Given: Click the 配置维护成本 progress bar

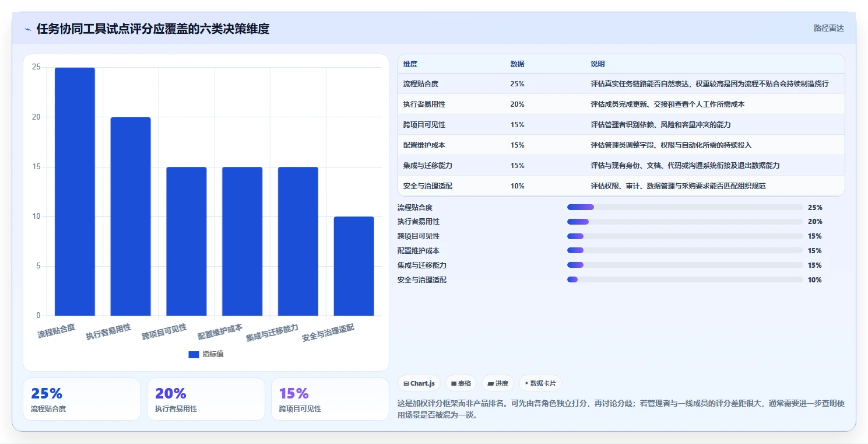Looking at the screenshot, I should [x=685, y=251].
